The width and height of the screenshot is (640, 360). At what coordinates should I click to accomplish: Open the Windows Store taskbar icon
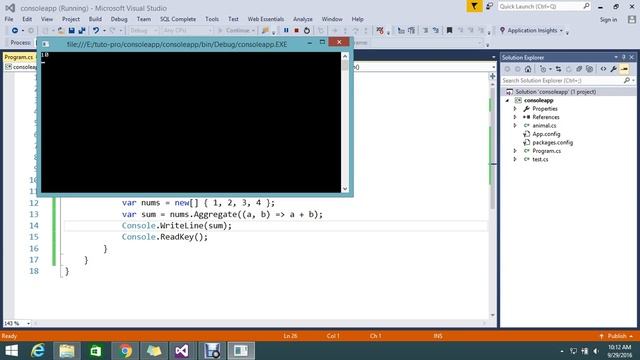pyautogui.click(x=96, y=351)
